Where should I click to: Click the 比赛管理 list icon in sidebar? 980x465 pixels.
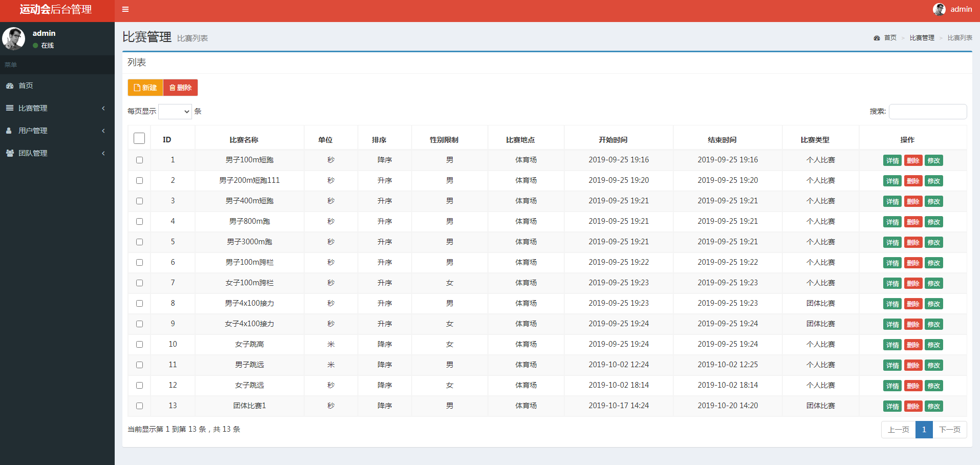tap(10, 108)
